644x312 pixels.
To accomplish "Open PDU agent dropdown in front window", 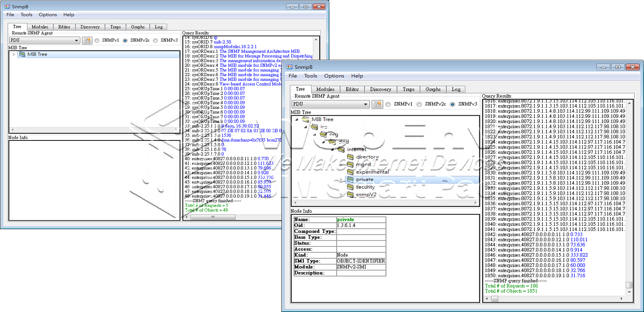I will point(331,104).
